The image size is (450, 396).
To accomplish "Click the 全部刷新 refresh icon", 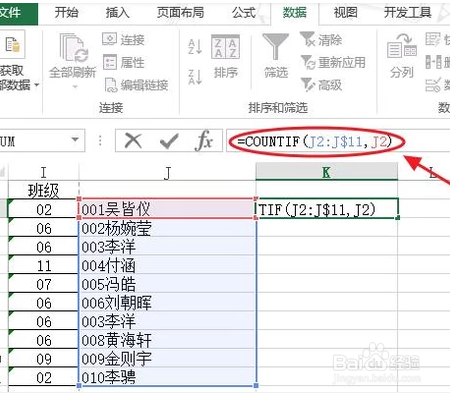I will click(x=73, y=48).
